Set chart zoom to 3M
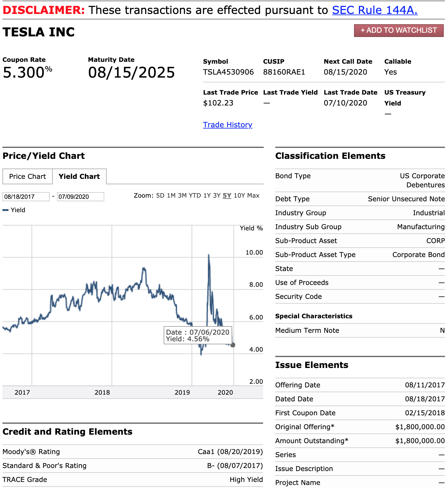 coord(182,196)
